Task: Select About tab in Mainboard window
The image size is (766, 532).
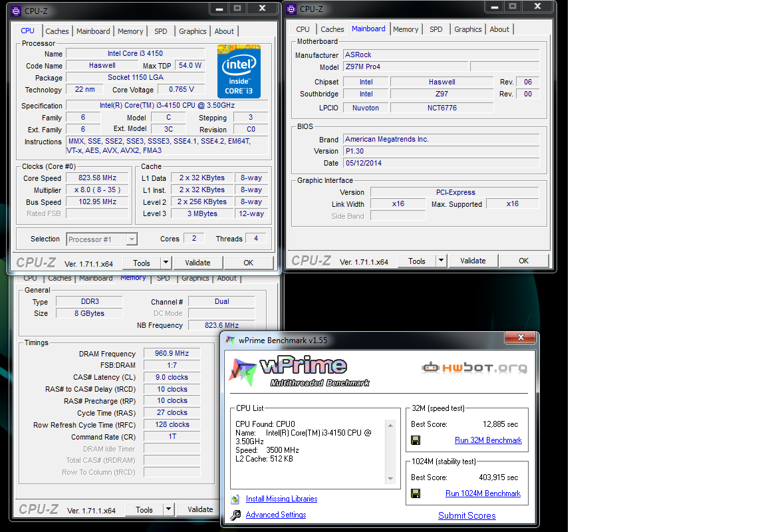Action: pos(499,29)
